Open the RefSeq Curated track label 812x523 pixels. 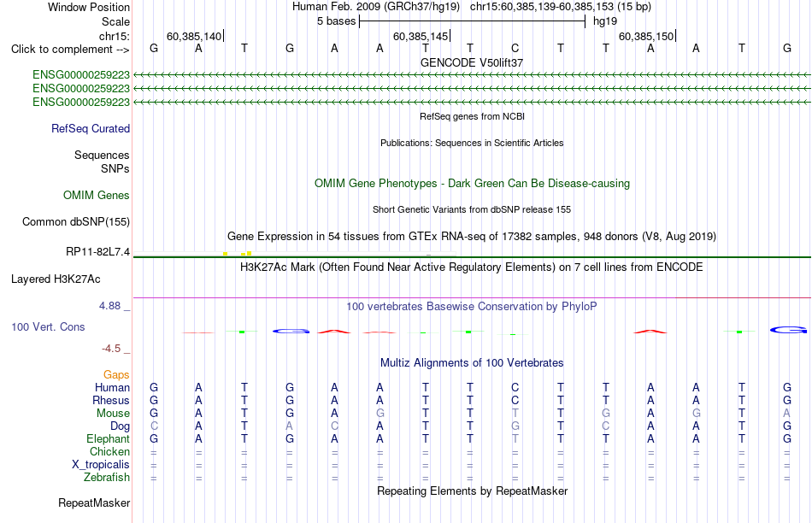pos(91,128)
